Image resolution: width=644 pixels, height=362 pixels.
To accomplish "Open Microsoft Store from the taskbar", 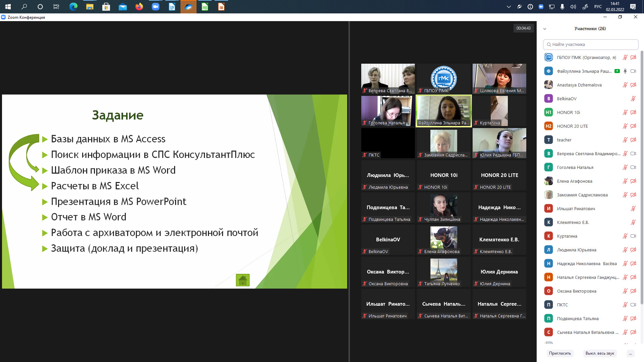I will click(x=106, y=7).
